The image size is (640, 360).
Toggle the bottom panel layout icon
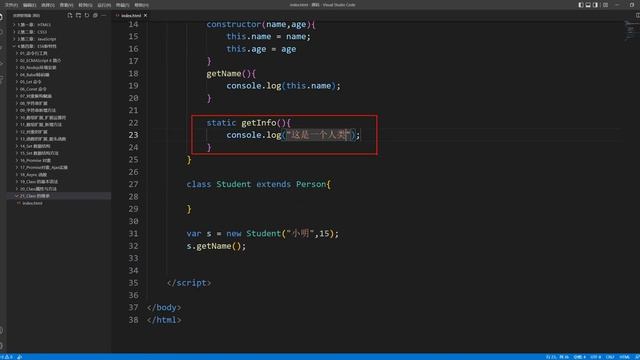(588, 5)
